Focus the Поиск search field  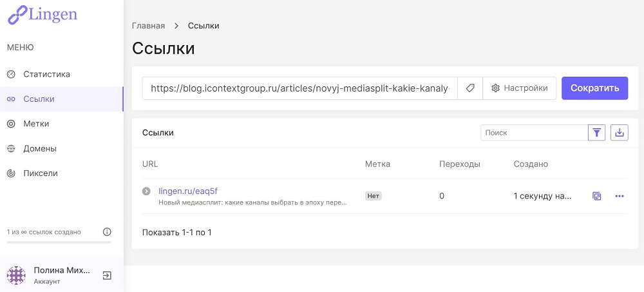535,132
